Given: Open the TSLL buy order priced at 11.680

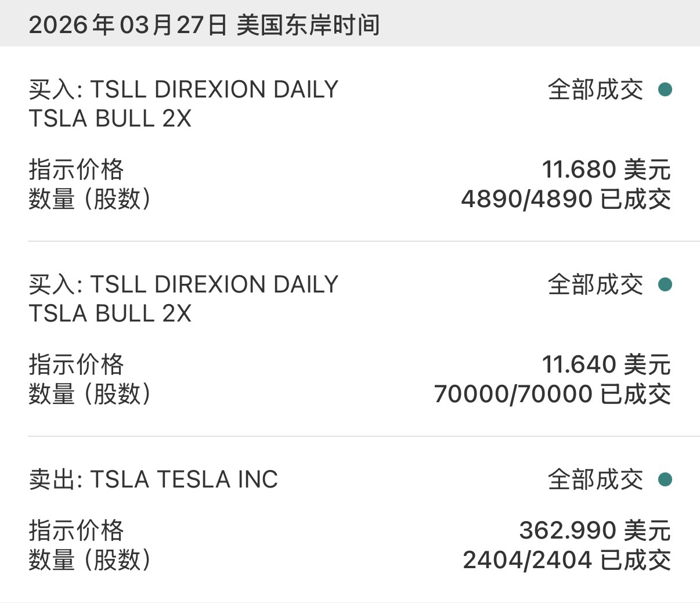Looking at the screenshot, I should click(x=183, y=104).
